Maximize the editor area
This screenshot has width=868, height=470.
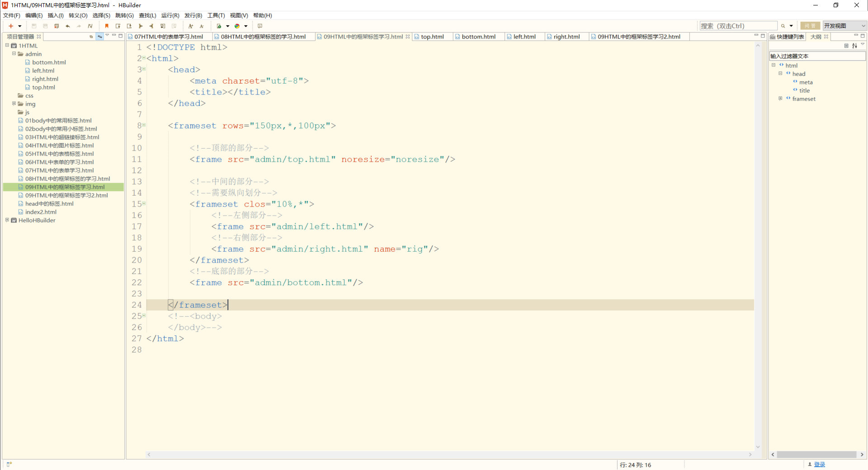(x=763, y=36)
